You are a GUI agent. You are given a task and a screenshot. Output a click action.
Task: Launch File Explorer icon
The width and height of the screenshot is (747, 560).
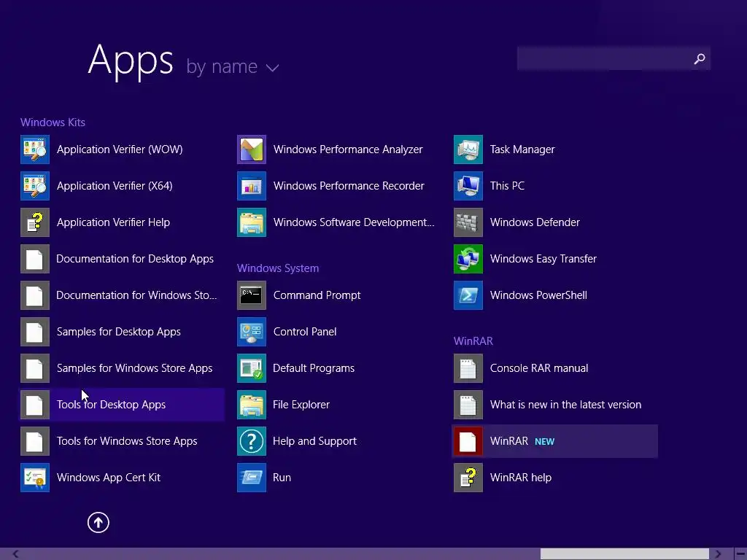click(252, 405)
